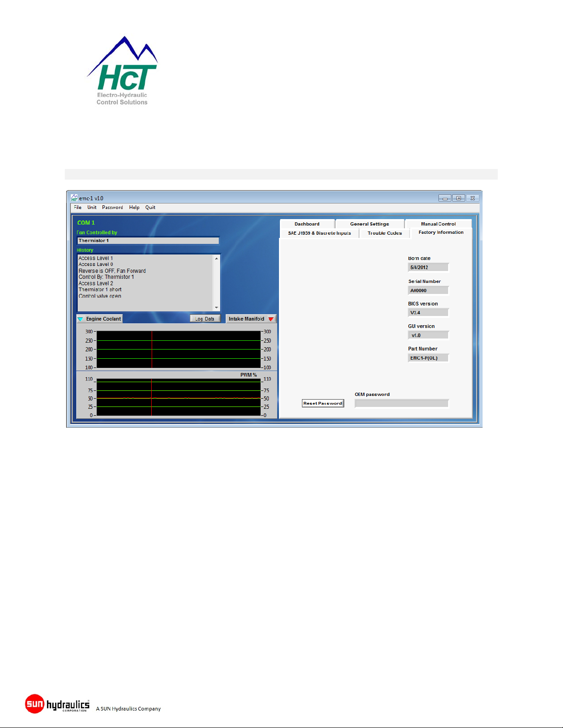Viewport: 563px width, 728px height.
Task: Open the Unit menu
Action: (92, 208)
